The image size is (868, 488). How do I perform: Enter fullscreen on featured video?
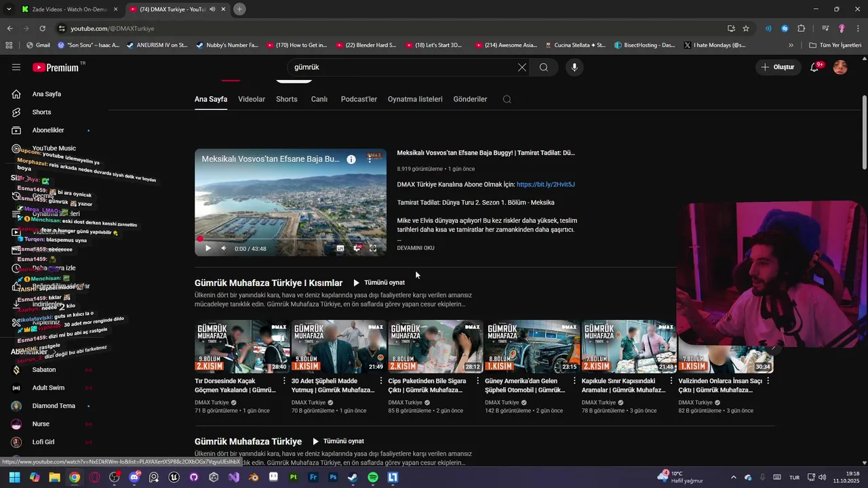click(x=373, y=248)
